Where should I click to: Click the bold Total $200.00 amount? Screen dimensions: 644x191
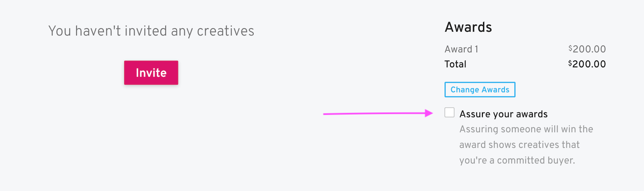(x=587, y=64)
